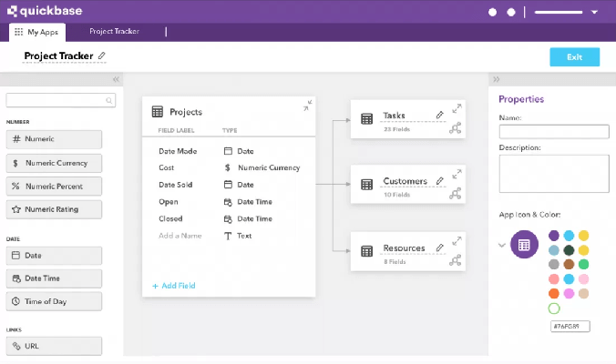Click the second white circle header icon
616x364 pixels.
coord(510,12)
